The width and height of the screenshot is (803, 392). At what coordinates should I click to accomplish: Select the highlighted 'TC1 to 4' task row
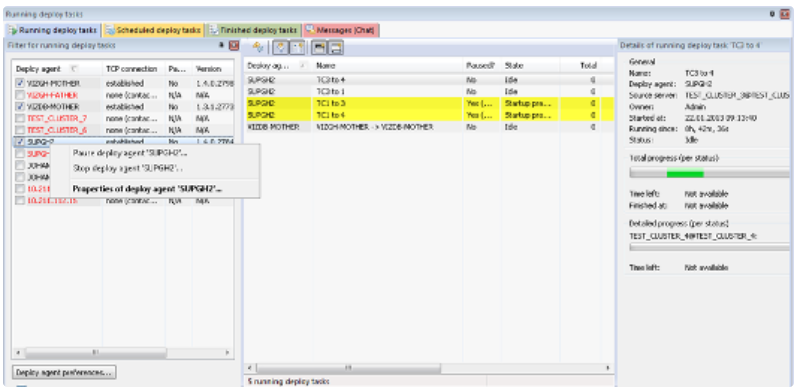[x=429, y=115]
